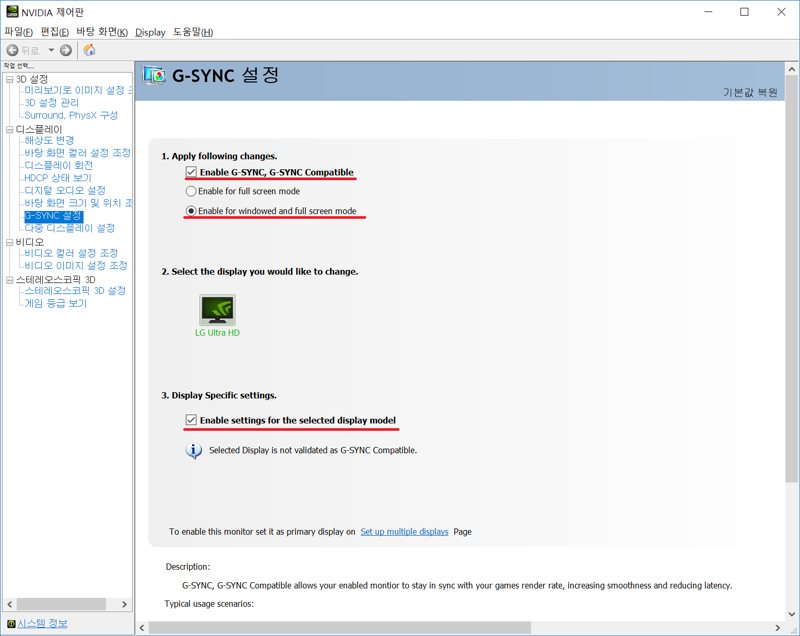Screen dimensions: 800x636
Task: Click the LG Ultra HD label text
Action: [217, 333]
